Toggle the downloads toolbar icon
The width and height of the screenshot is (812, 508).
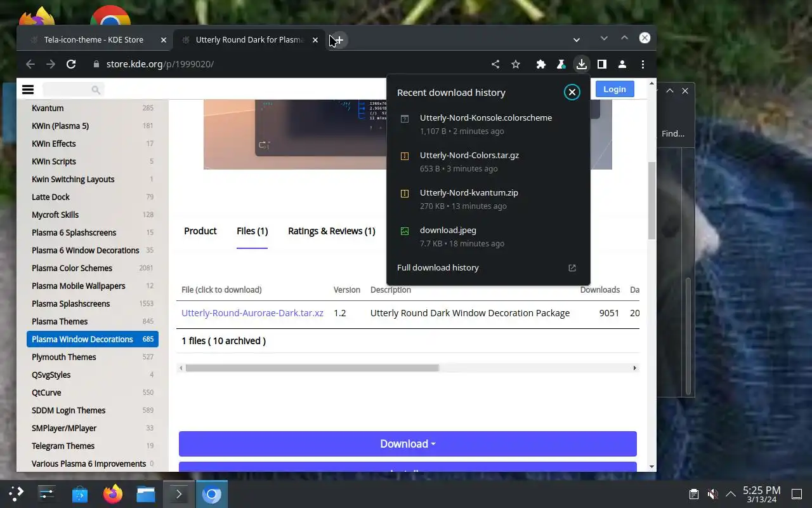click(581, 64)
